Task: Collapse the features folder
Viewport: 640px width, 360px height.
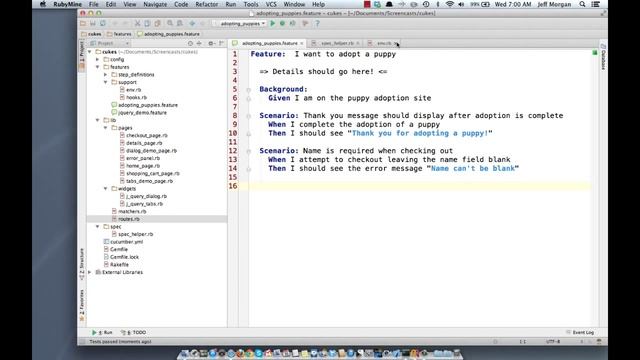Action: point(98,67)
